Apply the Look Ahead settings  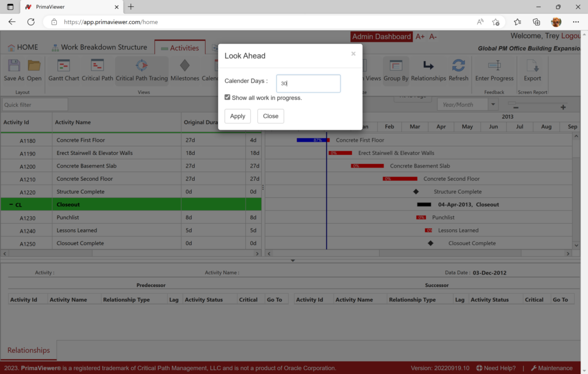pyautogui.click(x=238, y=116)
